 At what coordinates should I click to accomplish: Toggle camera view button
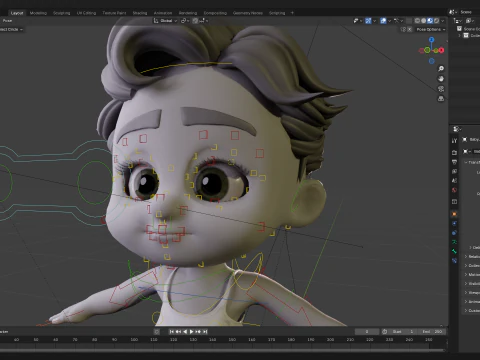click(x=441, y=89)
